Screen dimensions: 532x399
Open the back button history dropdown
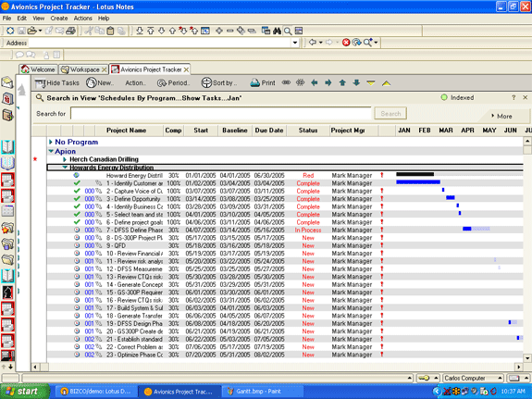[x=321, y=43]
